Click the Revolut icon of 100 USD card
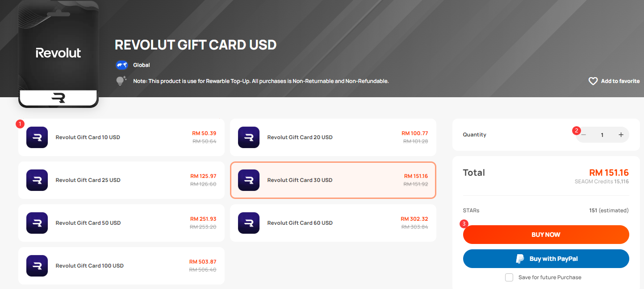Screen dimensions: 644x289 click(x=37, y=266)
